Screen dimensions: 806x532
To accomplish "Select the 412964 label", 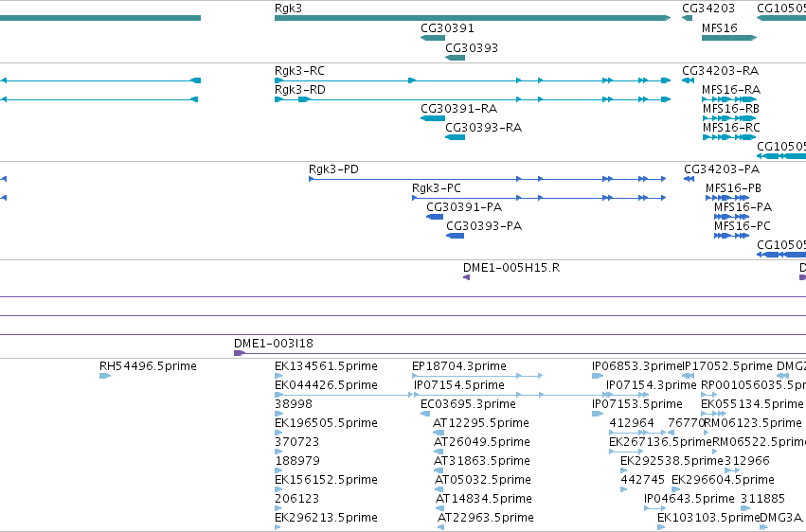I will coord(632,424).
